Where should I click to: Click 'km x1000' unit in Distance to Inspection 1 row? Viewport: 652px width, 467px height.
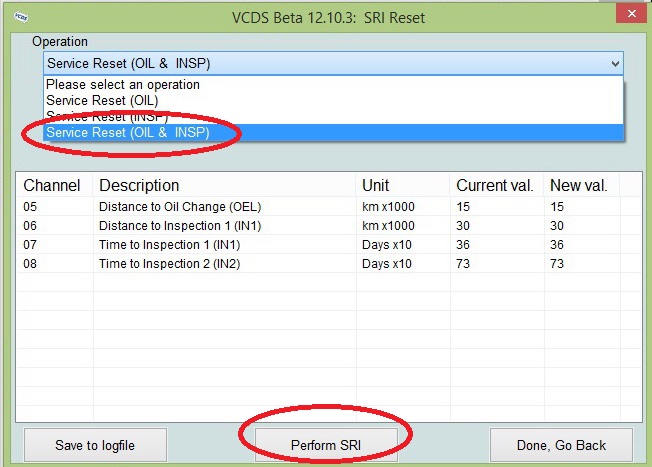pos(388,226)
